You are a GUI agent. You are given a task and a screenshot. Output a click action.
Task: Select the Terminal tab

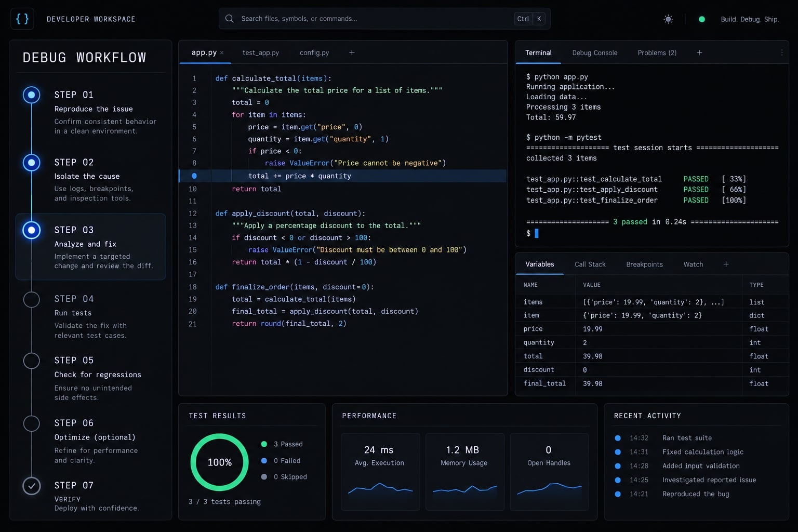[538, 52]
